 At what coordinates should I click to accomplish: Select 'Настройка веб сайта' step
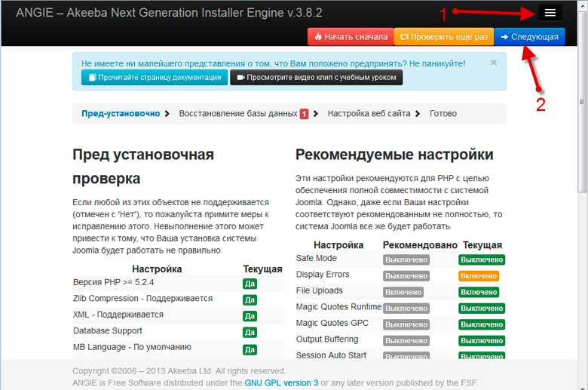point(369,113)
